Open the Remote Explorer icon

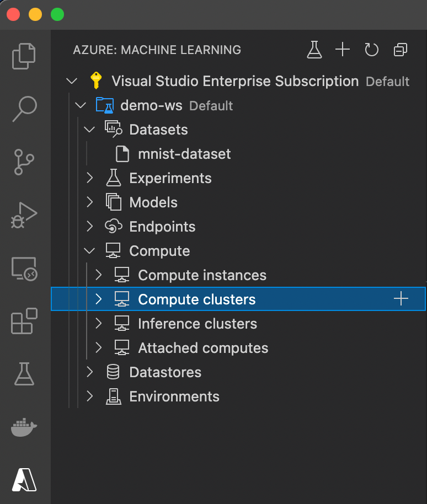tap(24, 269)
